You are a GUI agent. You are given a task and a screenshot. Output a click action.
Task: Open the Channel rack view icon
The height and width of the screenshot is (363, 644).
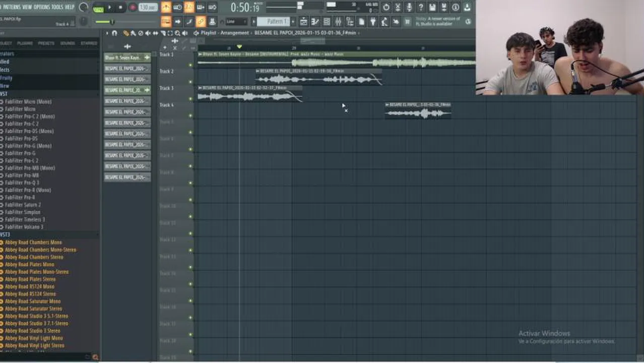(327, 21)
